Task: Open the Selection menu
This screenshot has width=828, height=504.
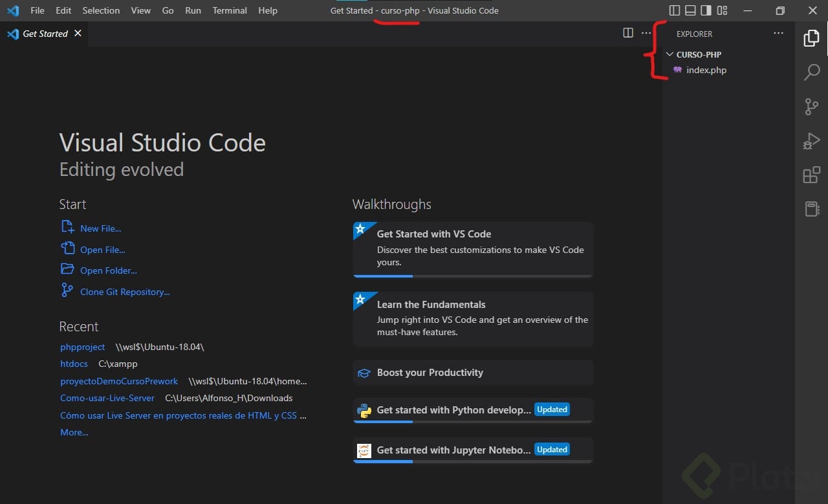Action: point(101,10)
